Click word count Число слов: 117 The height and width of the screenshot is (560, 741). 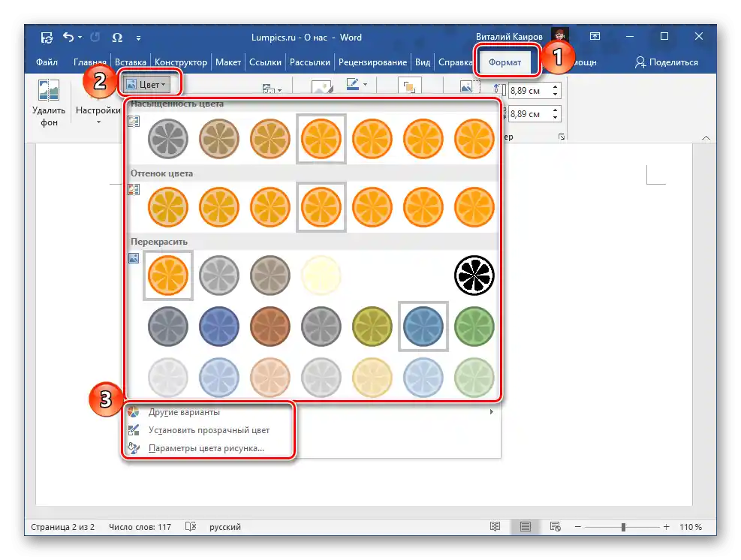coord(140,527)
